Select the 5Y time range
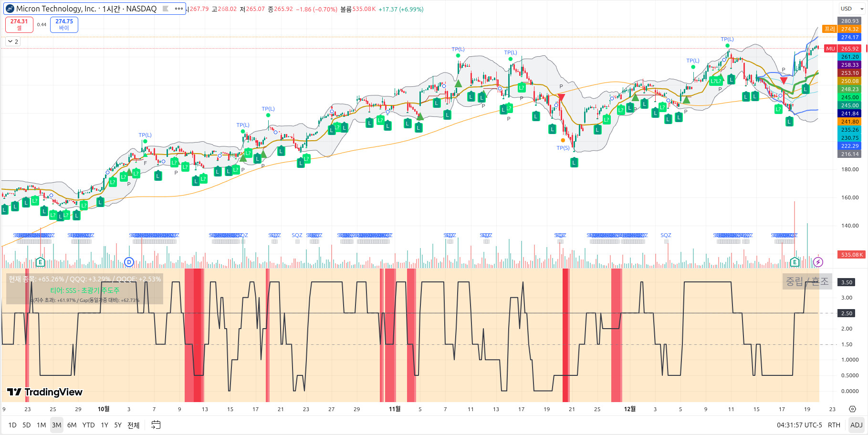This screenshot has height=435, width=868. tap(118, 425)
